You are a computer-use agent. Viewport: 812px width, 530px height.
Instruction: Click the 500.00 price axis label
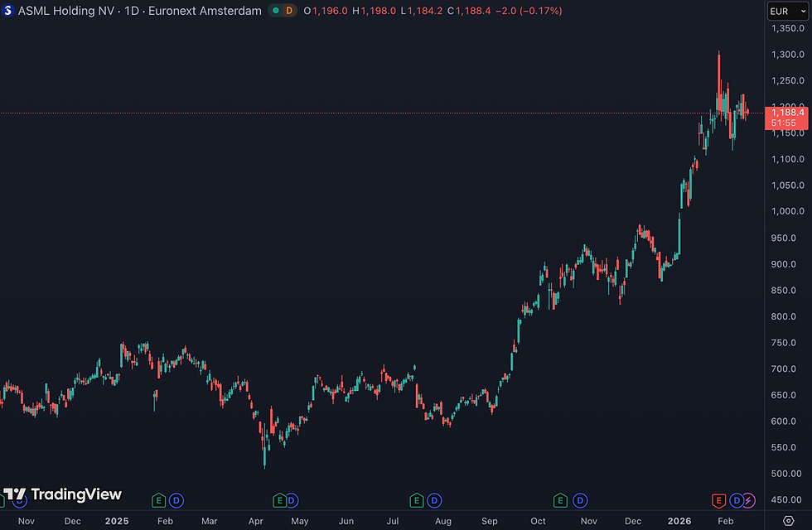[785, 474]
